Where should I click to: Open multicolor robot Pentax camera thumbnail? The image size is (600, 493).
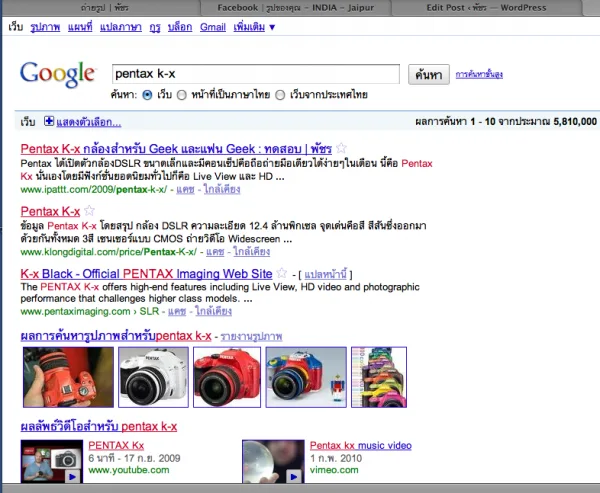tap(306, 377)
